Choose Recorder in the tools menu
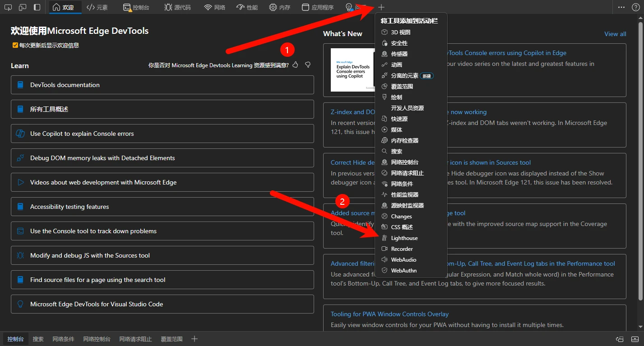This screenshot has height=346, width=644. (402, 249)
